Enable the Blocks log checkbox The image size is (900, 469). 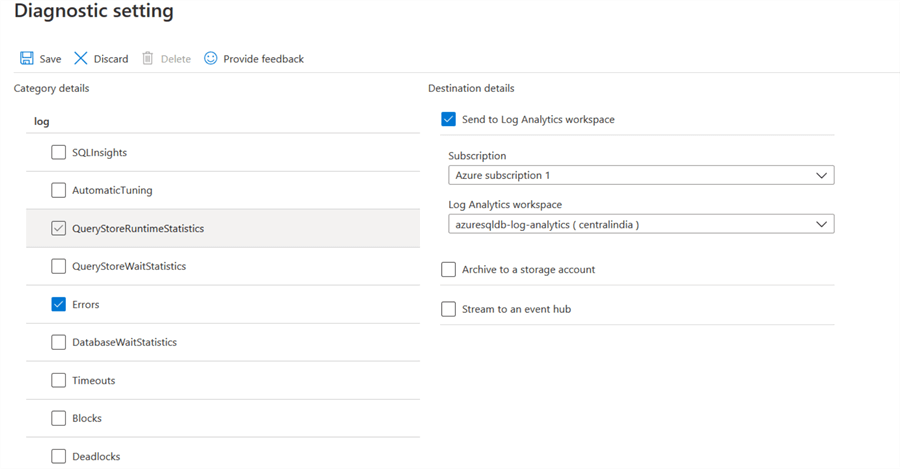click(59, 418)
